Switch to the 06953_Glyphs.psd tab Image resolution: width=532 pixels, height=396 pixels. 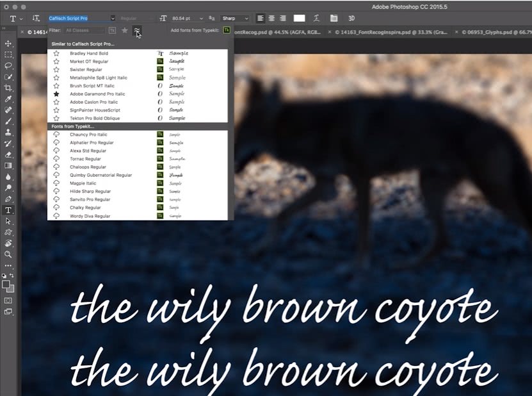[x=497, y=32]
